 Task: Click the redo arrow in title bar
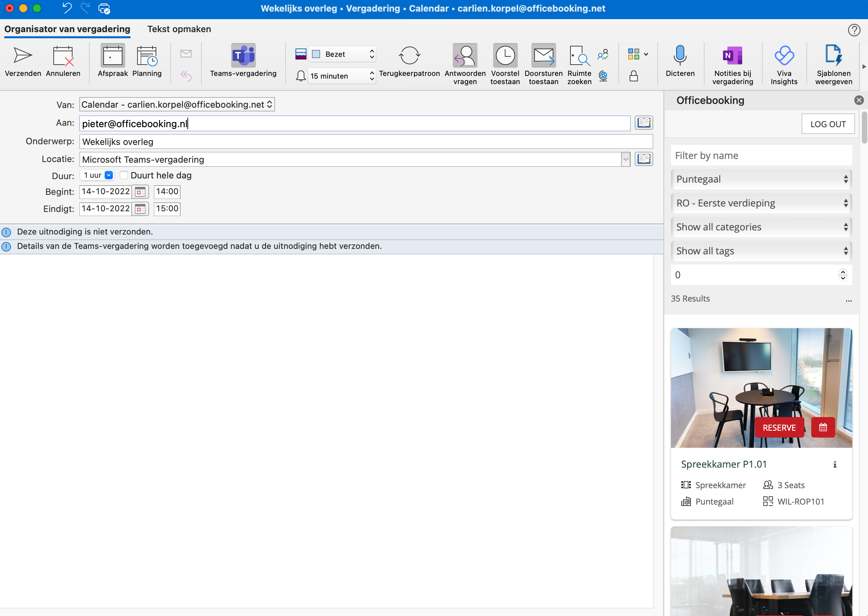pyautogui.click(x=86, y=8)
